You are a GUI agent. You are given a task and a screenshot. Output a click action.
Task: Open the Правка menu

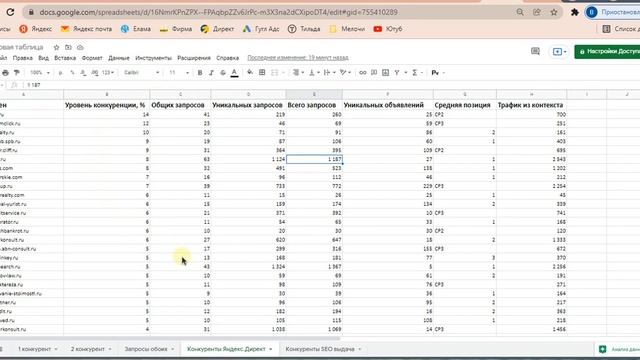click(x=22, y=58)
